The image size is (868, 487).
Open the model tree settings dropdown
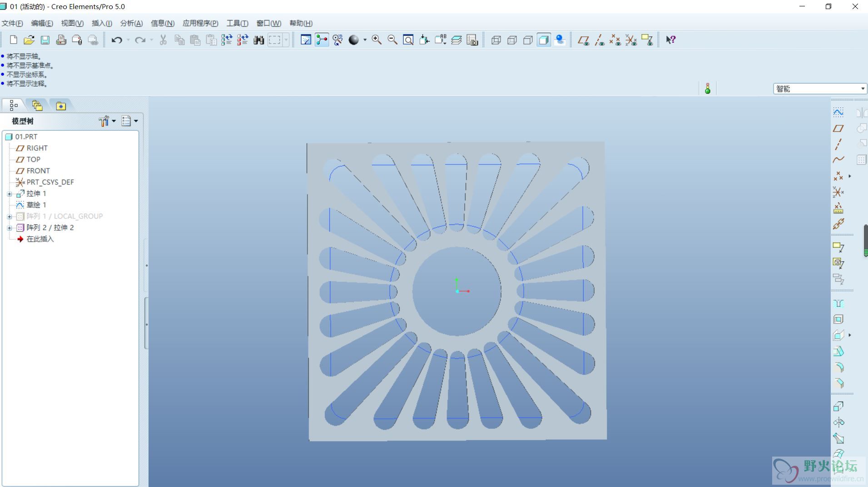[x=107, y=121]
